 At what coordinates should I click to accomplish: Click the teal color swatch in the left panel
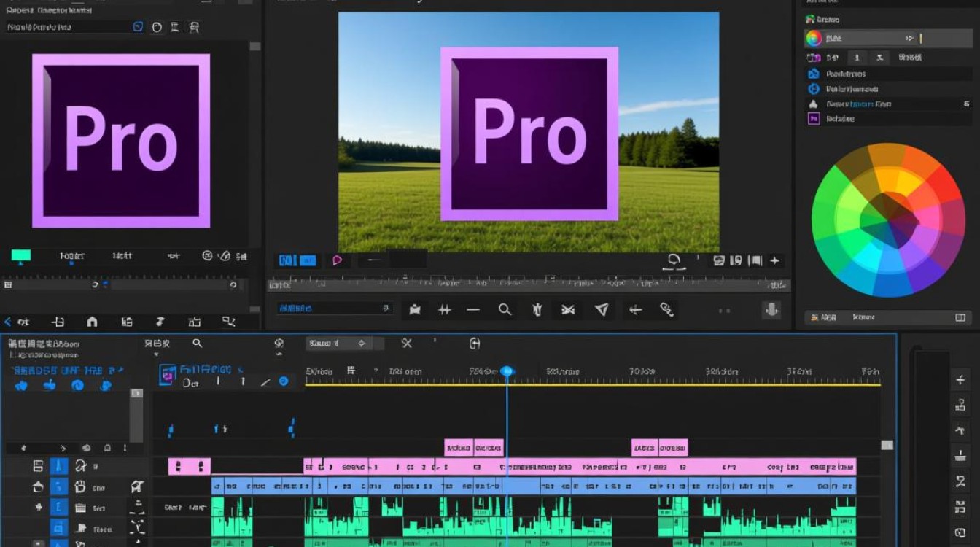click(20, 255)
